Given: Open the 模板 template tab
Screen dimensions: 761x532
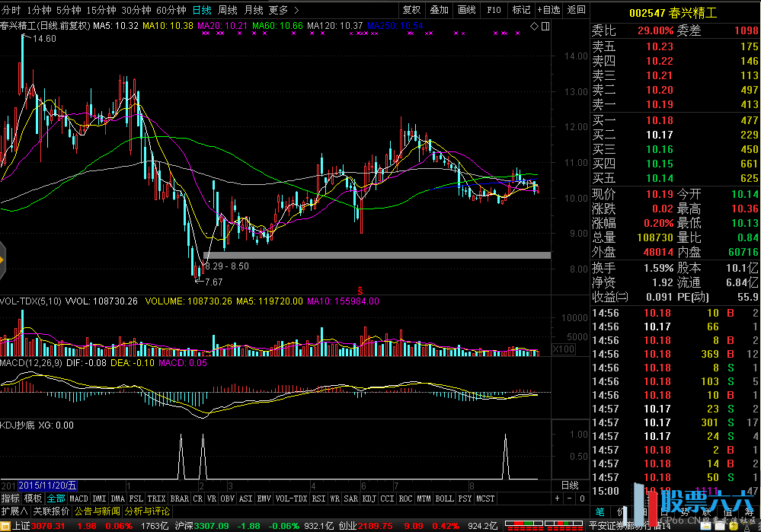Looking at the screenshot, I should pyautogui.click(x=33, y=499).
